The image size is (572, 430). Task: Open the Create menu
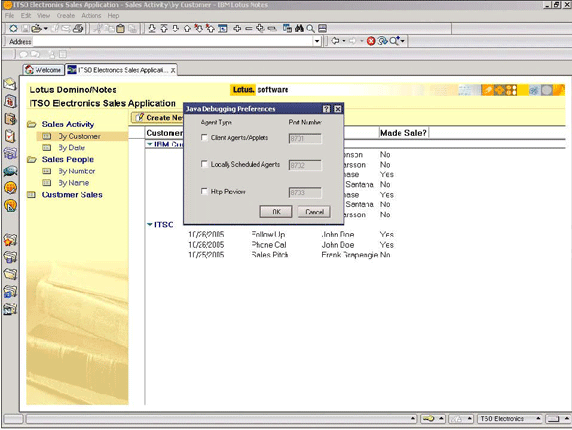point(66,16)
